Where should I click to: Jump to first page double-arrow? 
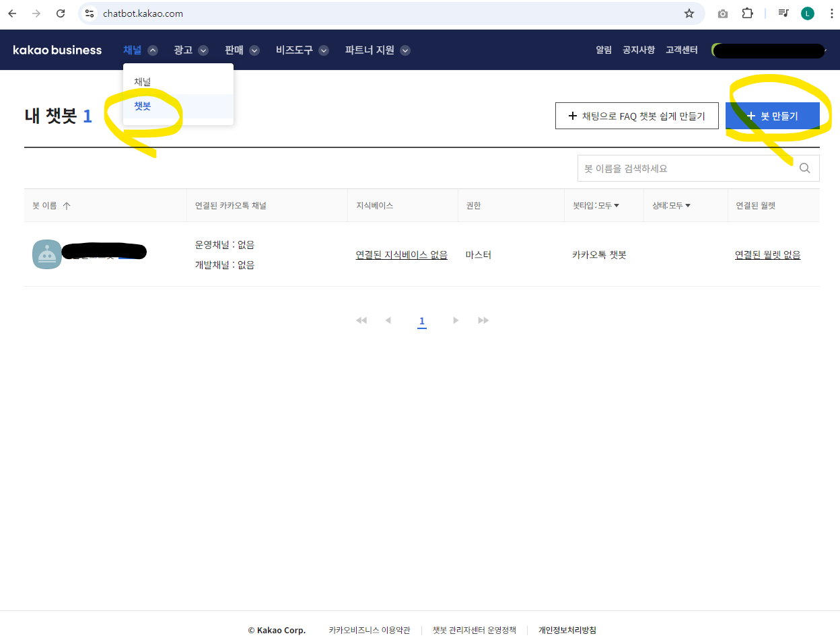click(x=361, y=320)
